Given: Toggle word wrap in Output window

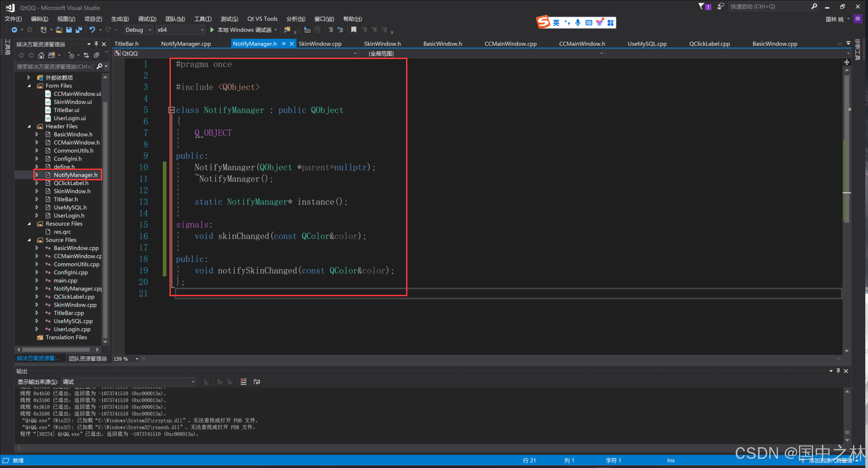Looking at the screenshot, I should click(256, 382).
